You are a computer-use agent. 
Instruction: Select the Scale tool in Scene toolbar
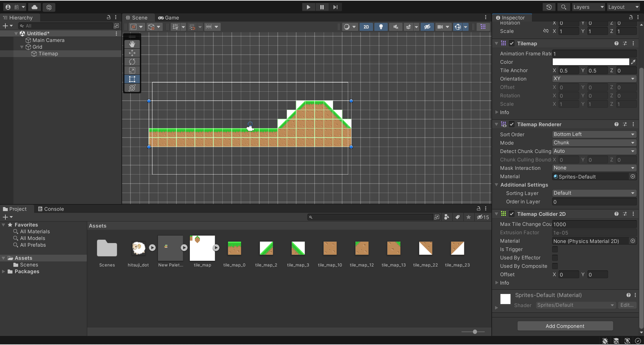coord(132,70)
